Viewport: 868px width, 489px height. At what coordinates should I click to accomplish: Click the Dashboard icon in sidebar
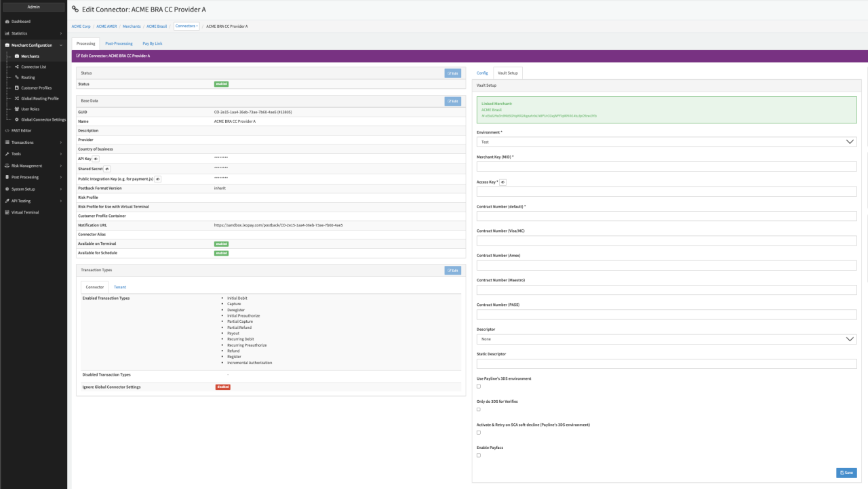[x=7, y=22]
